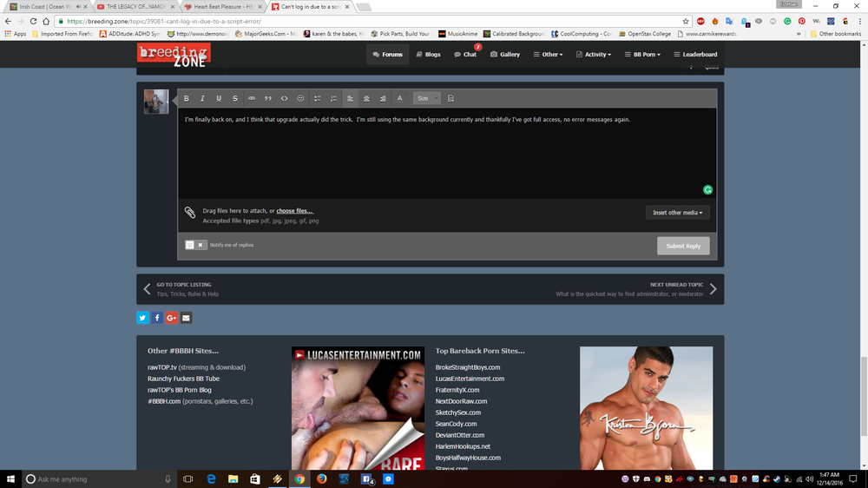Switch to the Heart Beat Pleasure tab

click(x=222, y=7)
